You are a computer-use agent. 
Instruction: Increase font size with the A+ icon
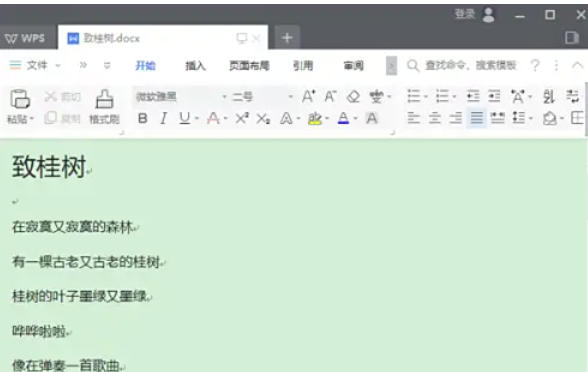point(308,97)
